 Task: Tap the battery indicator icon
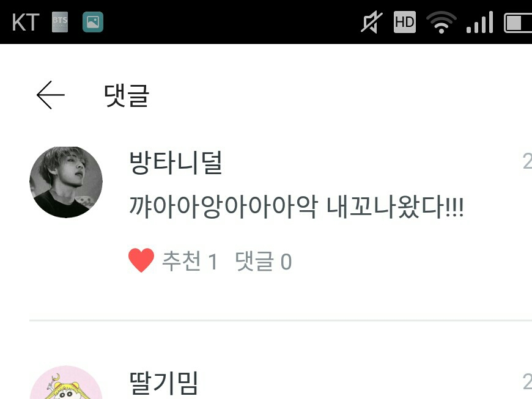(x=518, y=23)
